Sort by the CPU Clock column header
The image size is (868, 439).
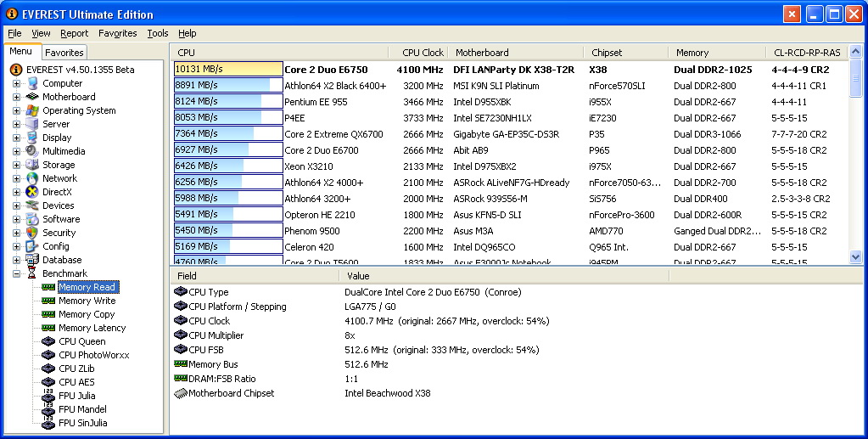coord(418,53)
